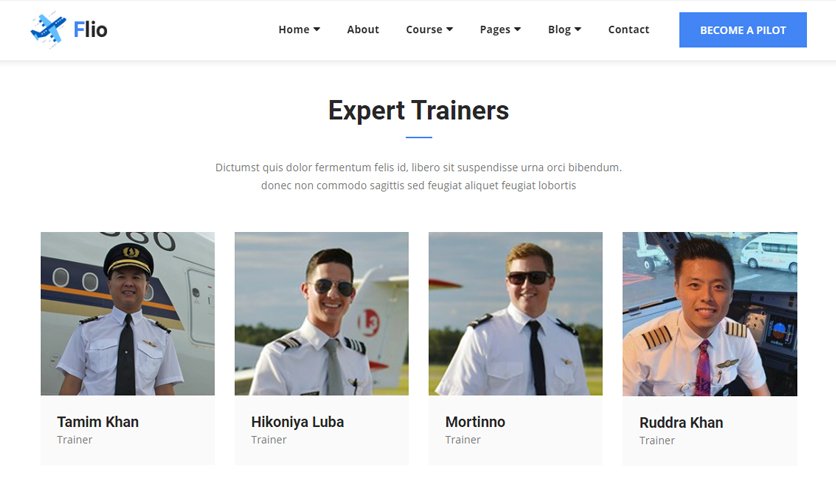
Task: Click the Flio airplane logo icon
Action: 49,29
